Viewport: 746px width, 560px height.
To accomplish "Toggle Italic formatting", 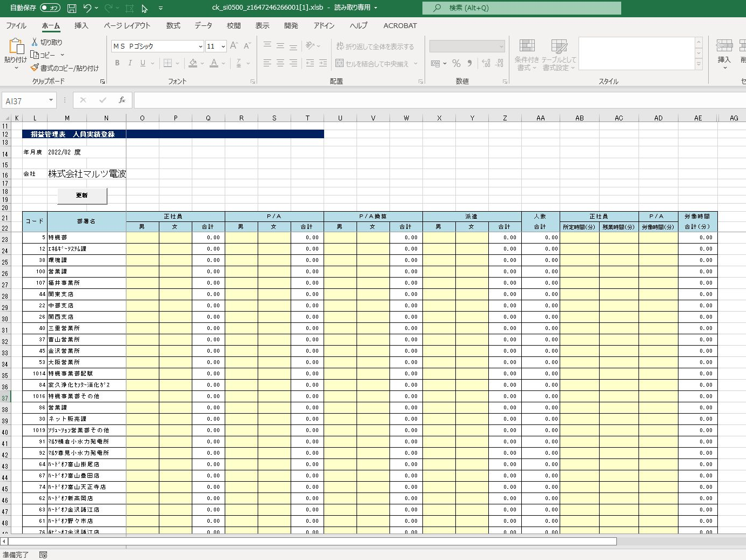I will tap(130, 63).
